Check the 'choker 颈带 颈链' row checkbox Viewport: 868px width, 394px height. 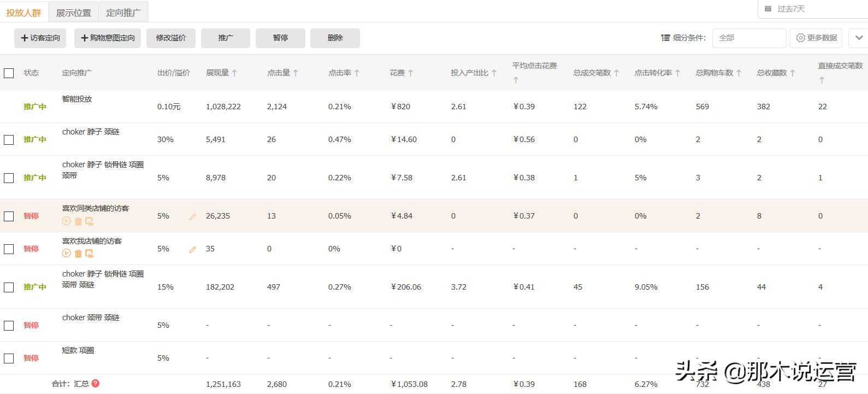(9, 325)
